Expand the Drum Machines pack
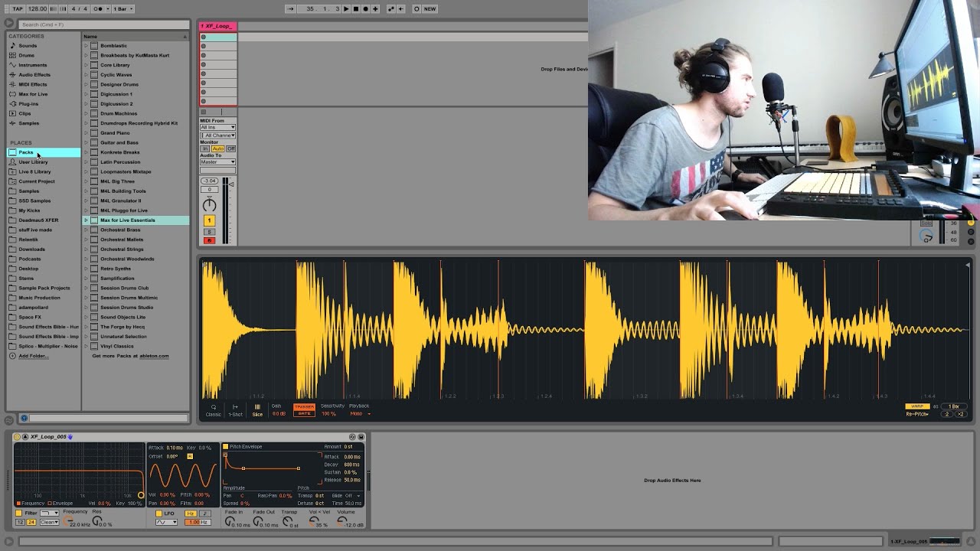 [86, 113]
